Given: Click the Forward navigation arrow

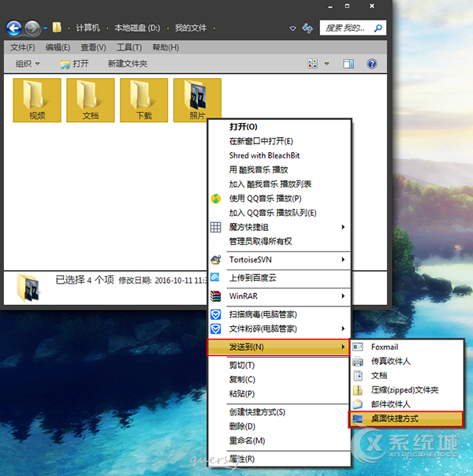Looking at the screenshot, I should (32, 28).
